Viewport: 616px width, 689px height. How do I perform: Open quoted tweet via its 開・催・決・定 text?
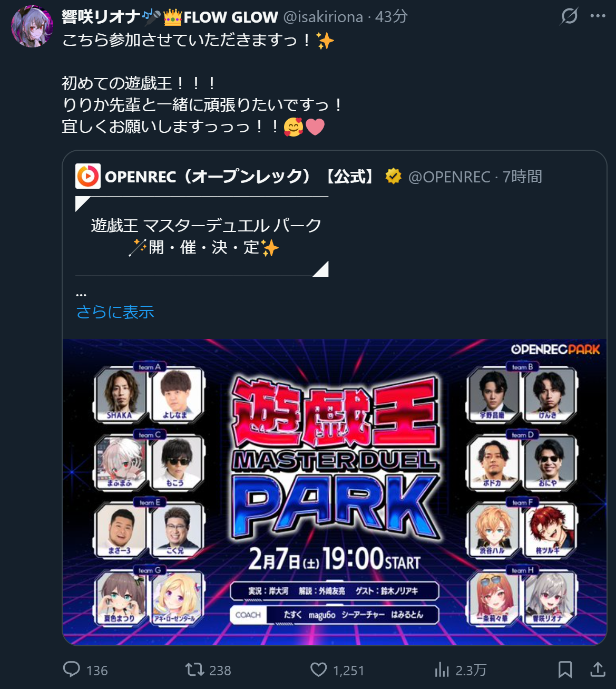204,247
